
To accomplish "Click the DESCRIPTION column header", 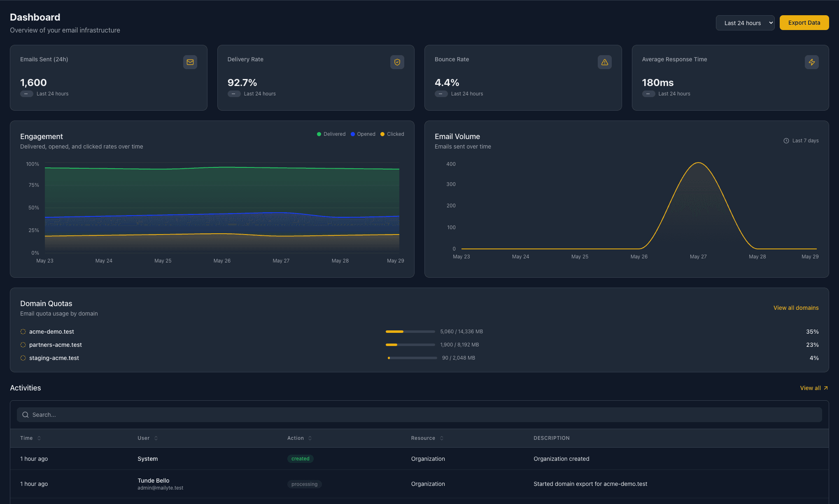I will (x=552, y=438).
